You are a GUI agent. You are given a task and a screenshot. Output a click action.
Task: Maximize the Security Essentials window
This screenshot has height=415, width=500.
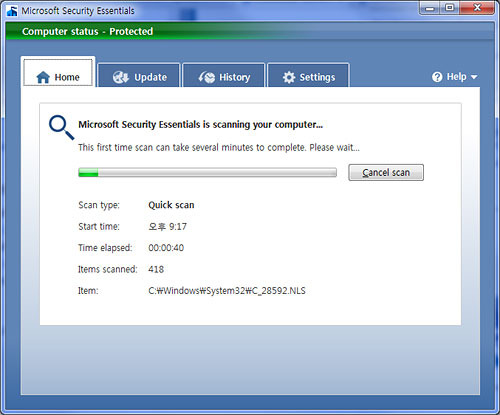pos(450,8)
